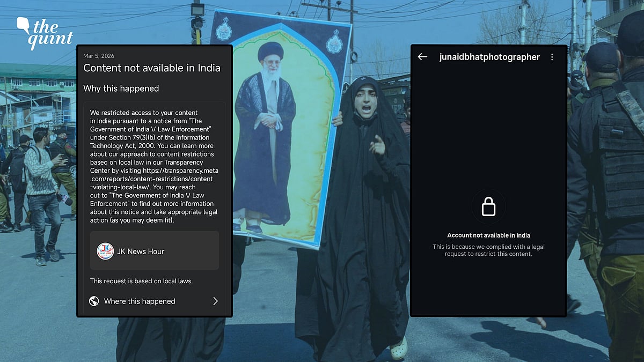Click the back arrow on the profile screen
Screen dimensions: 644x362
pyautogui.click(x=422, y=56)
